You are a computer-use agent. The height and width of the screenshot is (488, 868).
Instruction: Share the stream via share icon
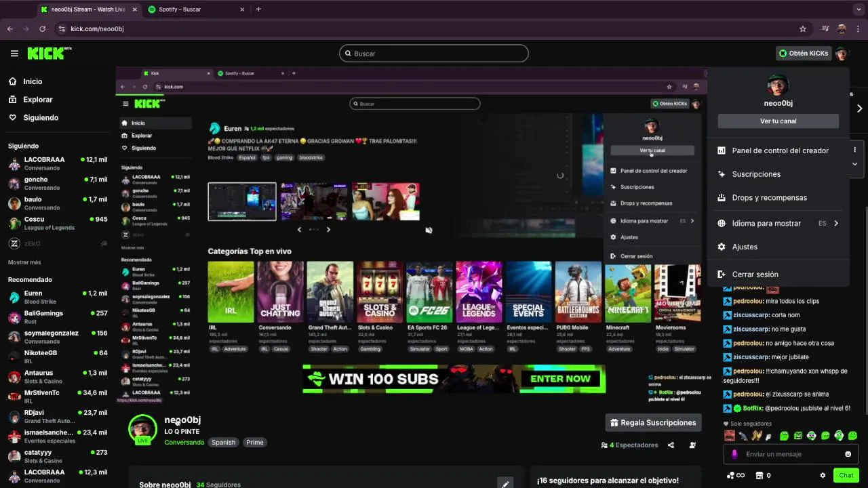click(x=671, y=445)
